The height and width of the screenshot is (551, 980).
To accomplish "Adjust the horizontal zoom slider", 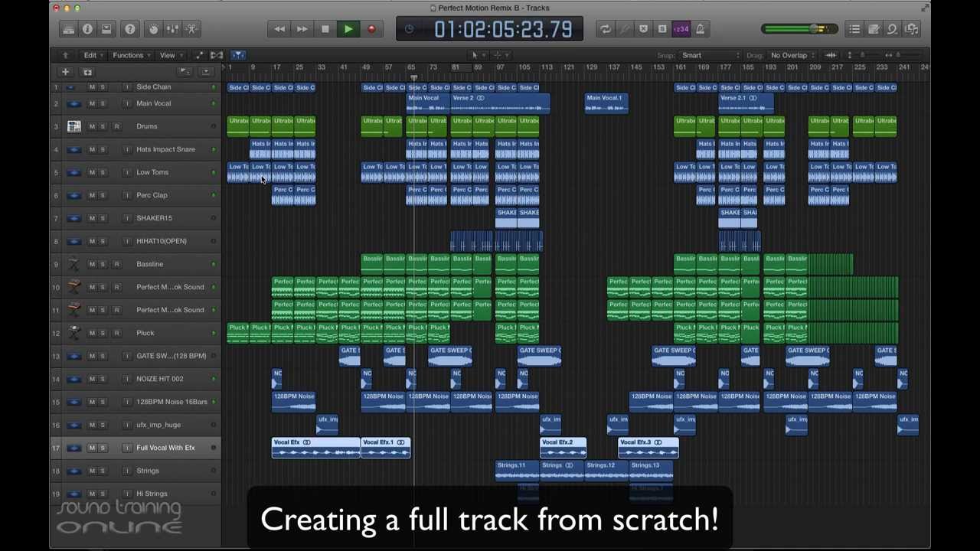I will [900, 55].
